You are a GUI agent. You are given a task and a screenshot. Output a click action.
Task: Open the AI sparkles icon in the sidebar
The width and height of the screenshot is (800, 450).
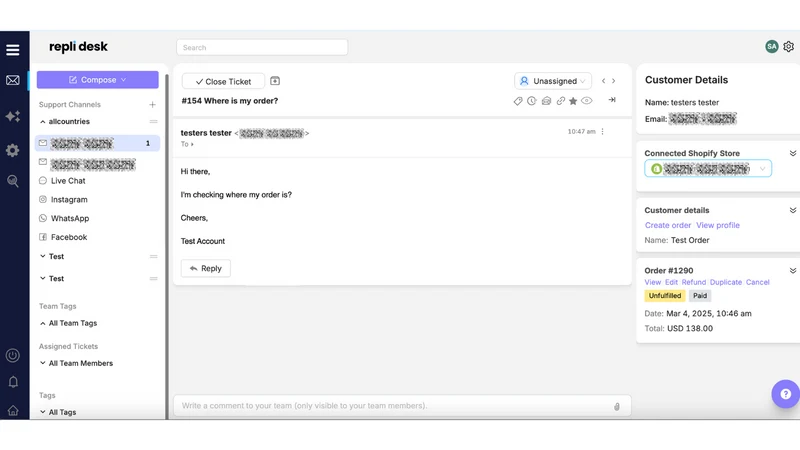(x=13, y=116)
